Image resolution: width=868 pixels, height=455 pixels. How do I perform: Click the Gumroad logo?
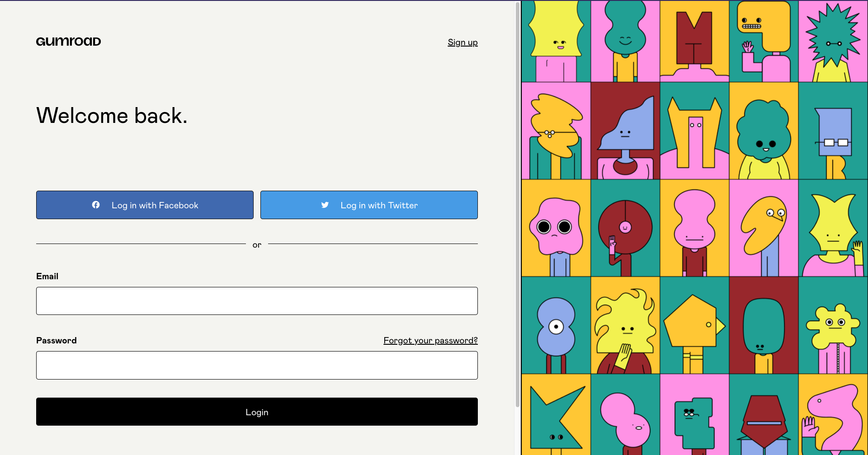tap(69, 42)
